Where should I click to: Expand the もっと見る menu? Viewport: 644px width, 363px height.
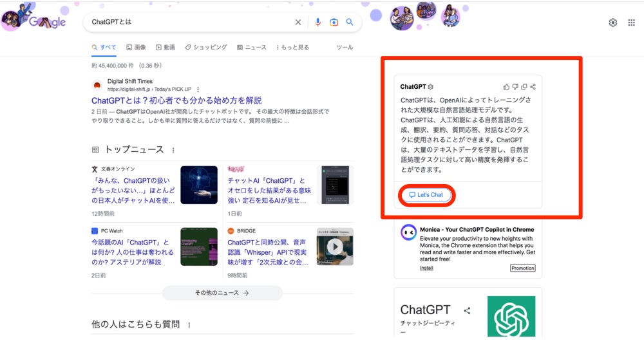point(292,48)
